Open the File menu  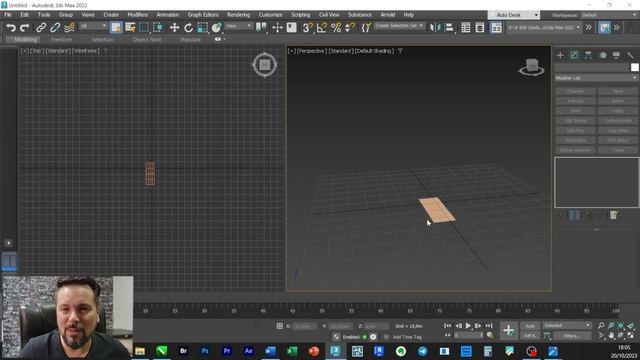click(x=8, y=15)
